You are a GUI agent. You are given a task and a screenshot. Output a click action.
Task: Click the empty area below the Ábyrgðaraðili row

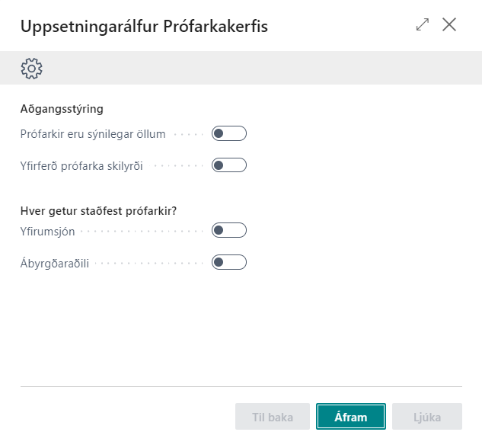coord(241,328)
